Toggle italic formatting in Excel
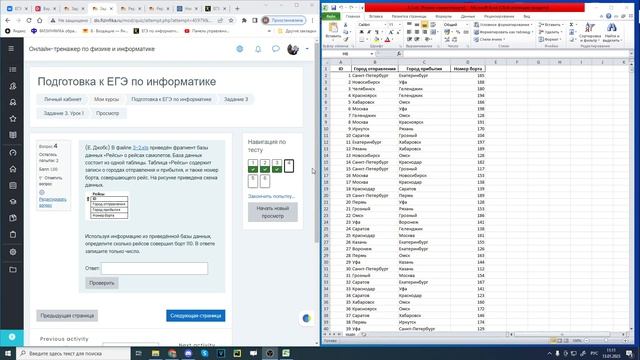Viewport: 640px width, 360px height. [x=369, y=32]
